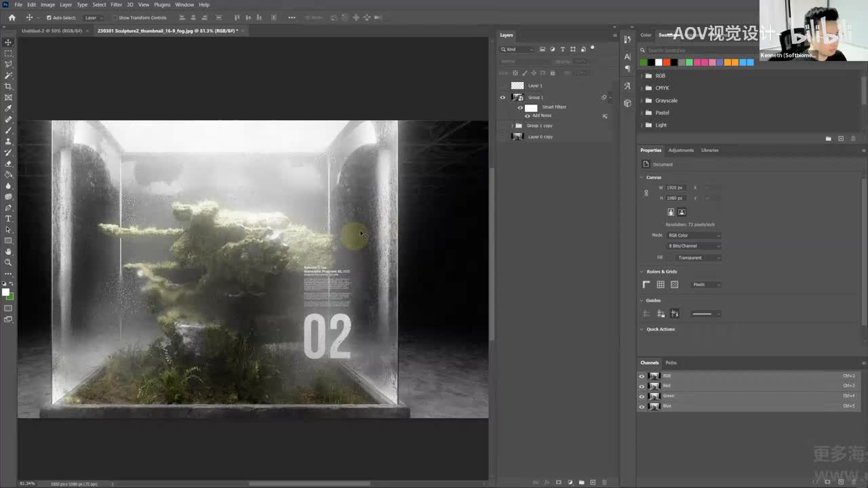Open the Paragraph panel icon

point(627,68)
